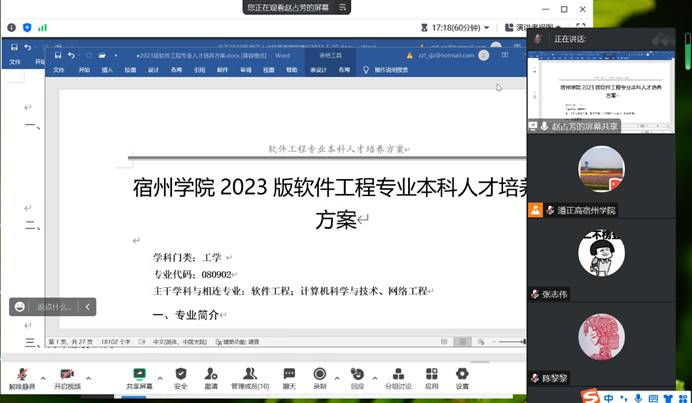The image size is (692, 403).
Task: Click the 说点什么 chat input field
Action: (x=55, y=307)
